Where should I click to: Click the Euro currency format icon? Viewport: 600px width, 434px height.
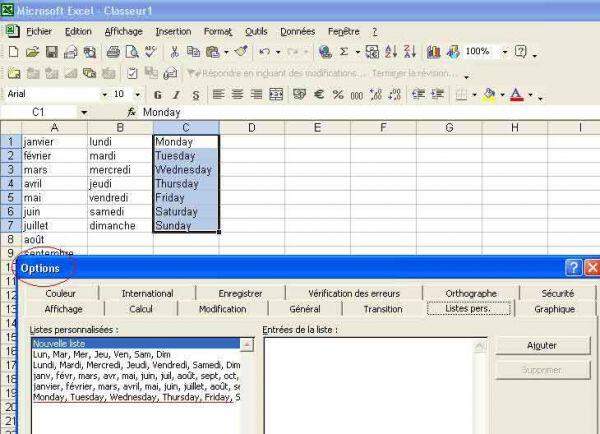coord(319,95)
